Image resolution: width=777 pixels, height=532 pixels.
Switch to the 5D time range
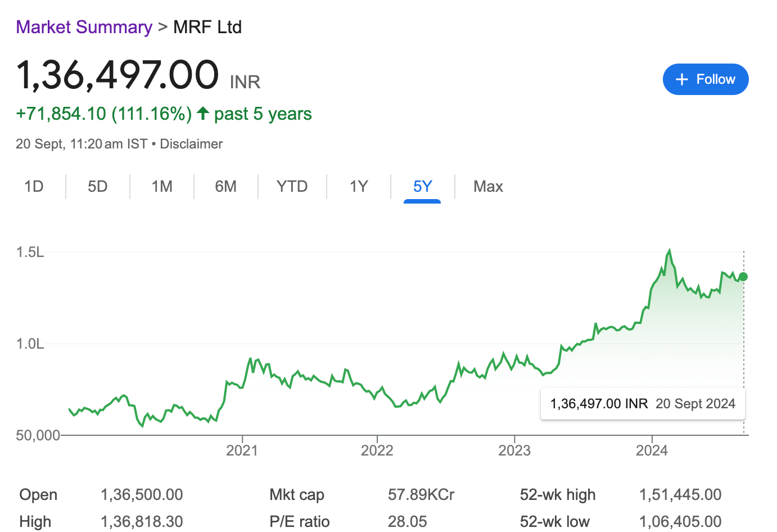[x=98, y=187]
